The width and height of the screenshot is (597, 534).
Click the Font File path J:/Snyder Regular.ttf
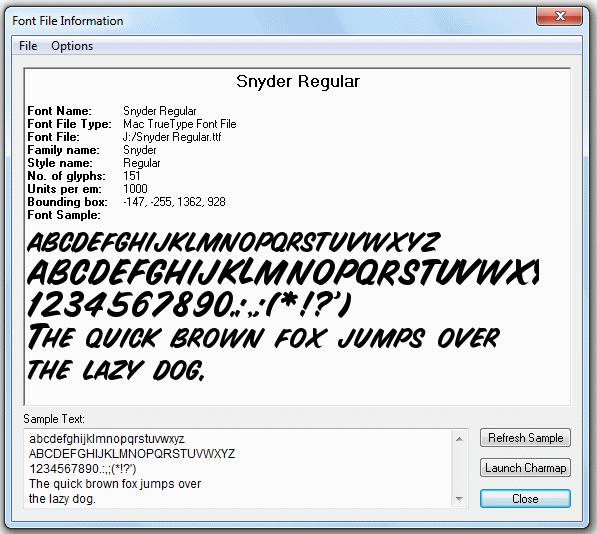pos(172,137)
